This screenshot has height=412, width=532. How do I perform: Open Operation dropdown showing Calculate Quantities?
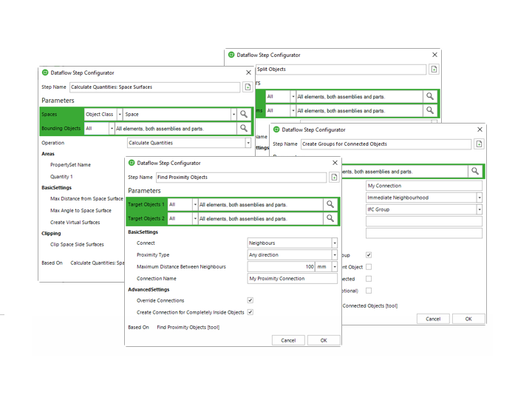click(248, 143)
